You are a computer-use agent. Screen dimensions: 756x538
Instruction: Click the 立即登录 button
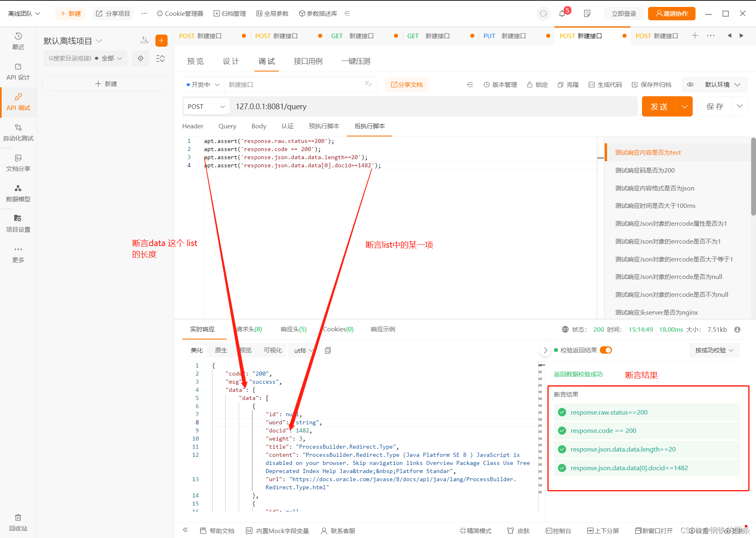tap(624, 13)
